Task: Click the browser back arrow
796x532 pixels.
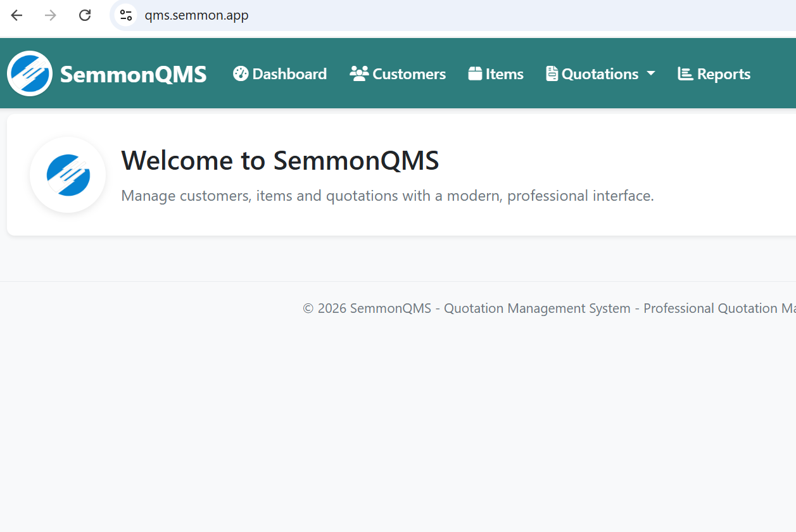Action: [17, 15]
